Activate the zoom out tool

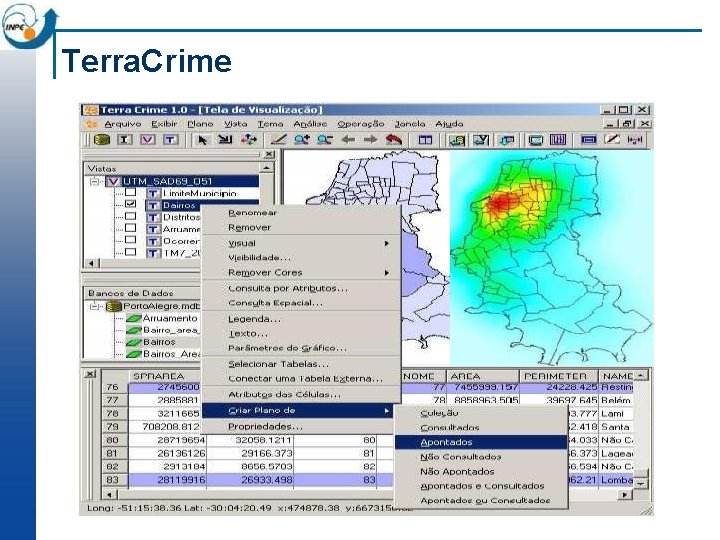(325, 140)
